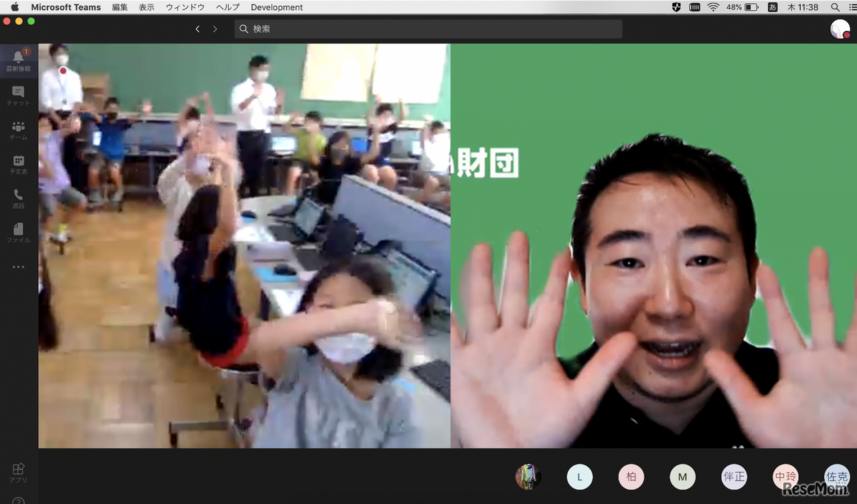Open the 通話 calls section
Viewport: 857px width, 504px height.
(x=18, y=199)
